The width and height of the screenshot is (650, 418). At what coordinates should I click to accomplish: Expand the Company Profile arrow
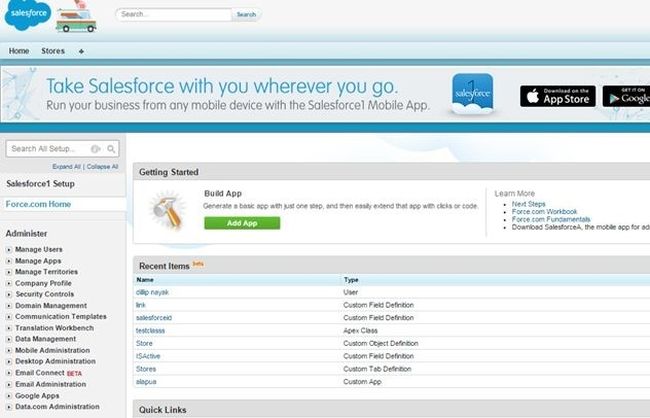pyautogui.click(x=9, y=284)
